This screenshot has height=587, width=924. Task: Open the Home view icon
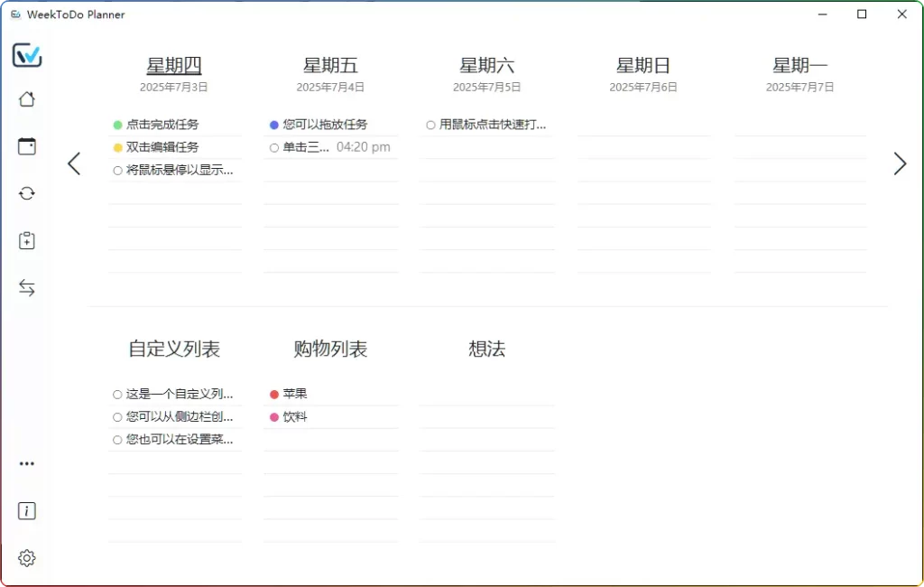[x=27, y=99]
